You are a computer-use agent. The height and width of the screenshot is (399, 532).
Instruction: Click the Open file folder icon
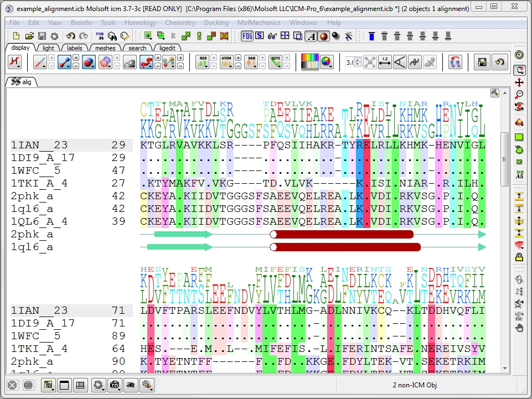tap(29, 36)
